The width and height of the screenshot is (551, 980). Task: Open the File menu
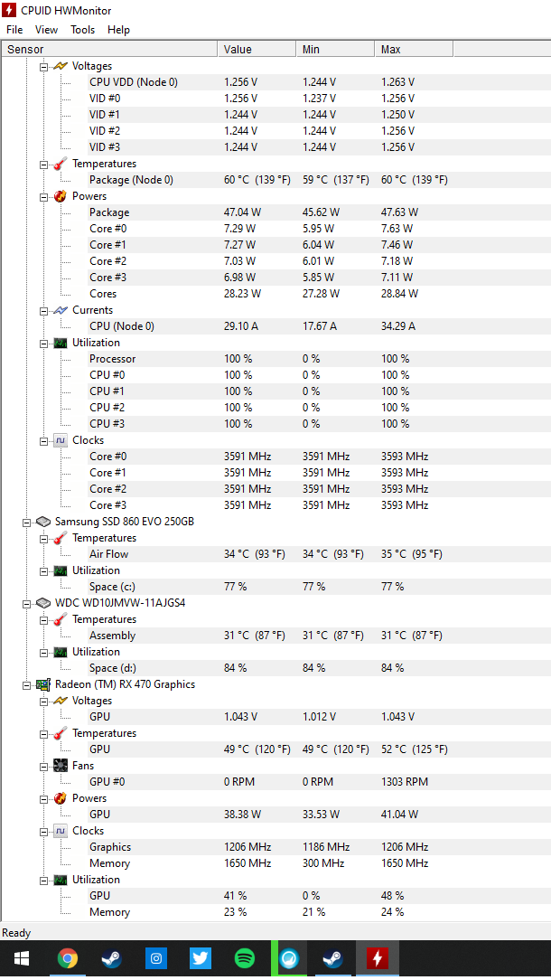[x=14, y=30]
